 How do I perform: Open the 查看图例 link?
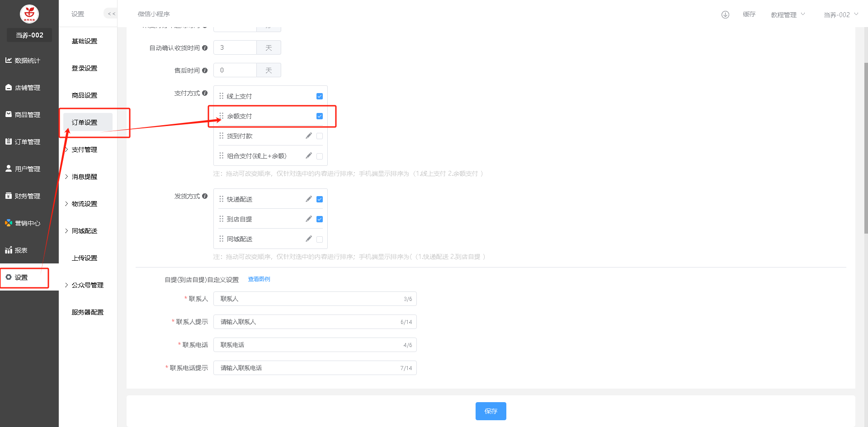point(259,279)
